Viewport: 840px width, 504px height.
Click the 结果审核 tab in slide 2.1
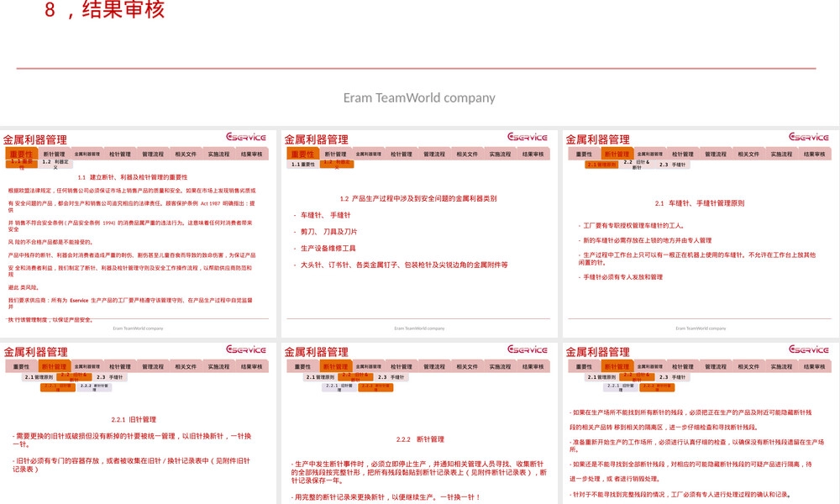(x=814, y=155)
